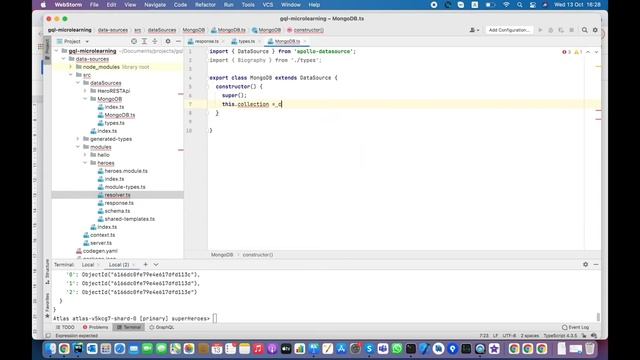Collapse the heroes folder
This screenshot has height=360, width=640.
pos(85,163)
